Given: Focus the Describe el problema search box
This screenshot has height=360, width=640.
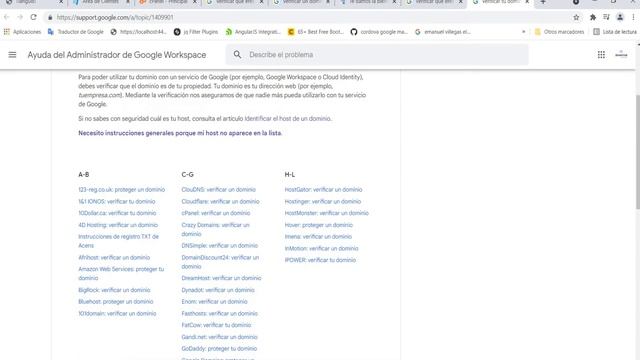Looking at the screenshot, I should pos(377,55).
